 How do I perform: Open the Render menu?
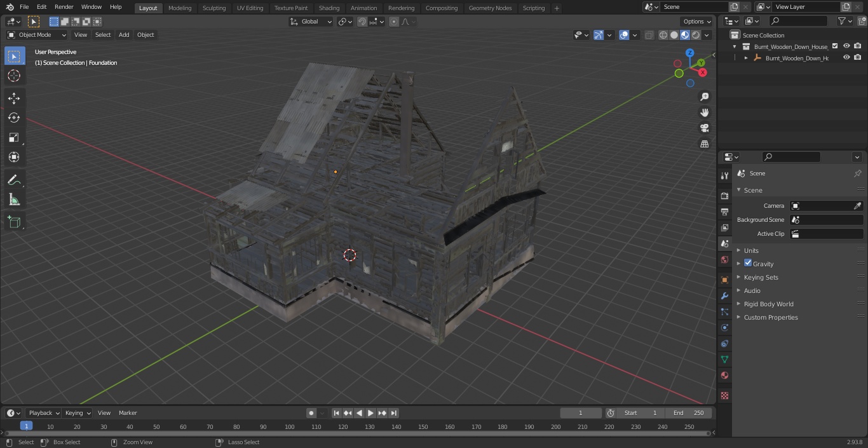[x=64, y=7]
